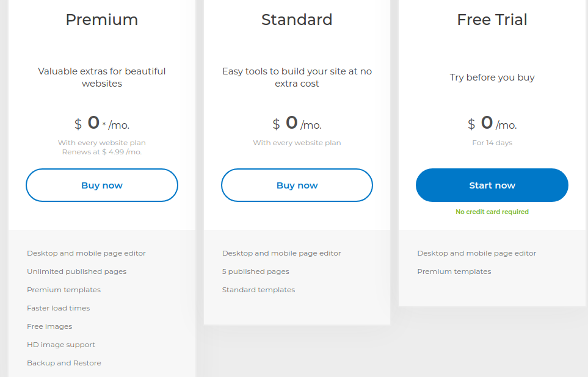The width and height of the screenshot is (588, 377).
Task: Click Buy now under Premium plan
Action: pyautogui.click(x=102, y=185)
